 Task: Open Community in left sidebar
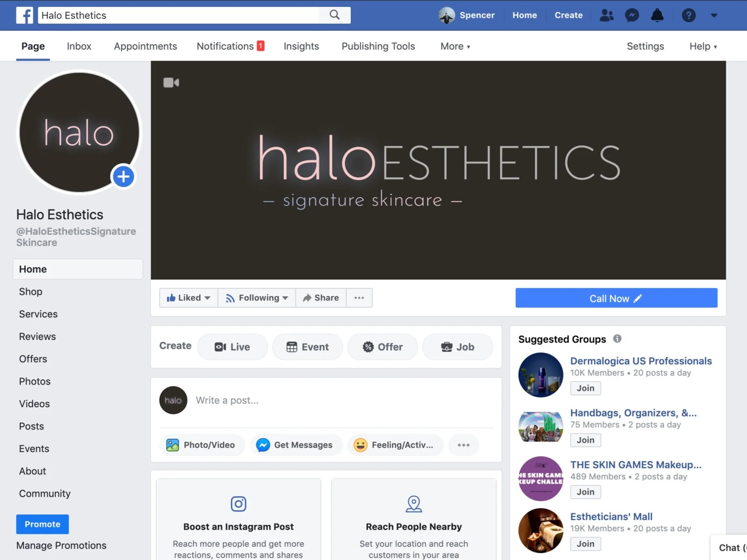click(x=45, y=493)
